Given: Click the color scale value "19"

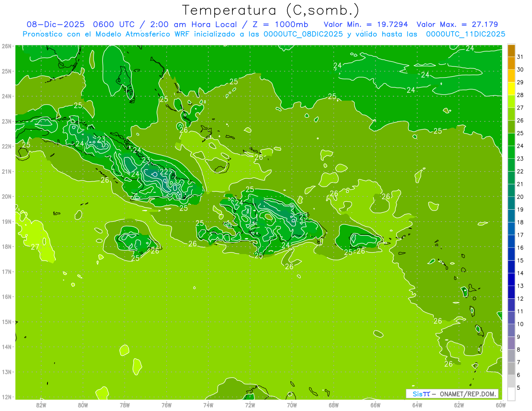Looking at the screenshot, I should (520, 209).
